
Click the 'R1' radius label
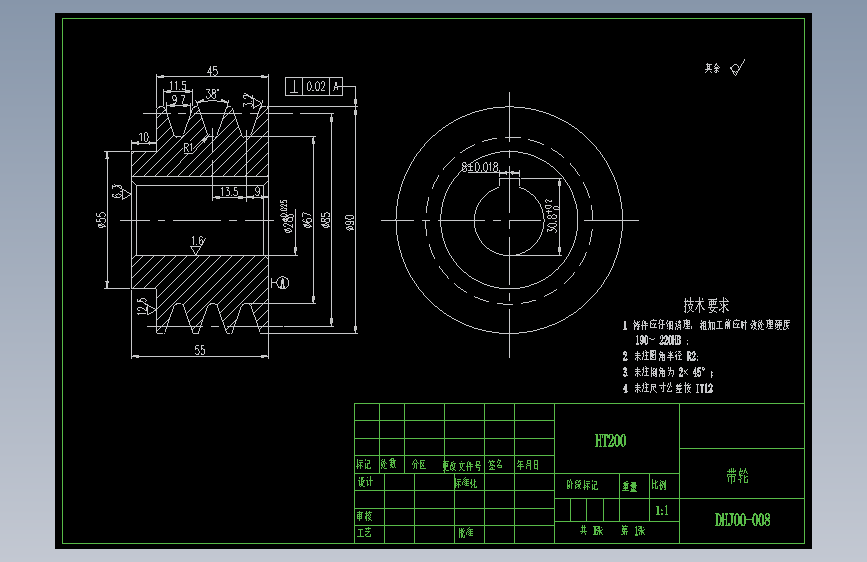(x=189, y=147)
